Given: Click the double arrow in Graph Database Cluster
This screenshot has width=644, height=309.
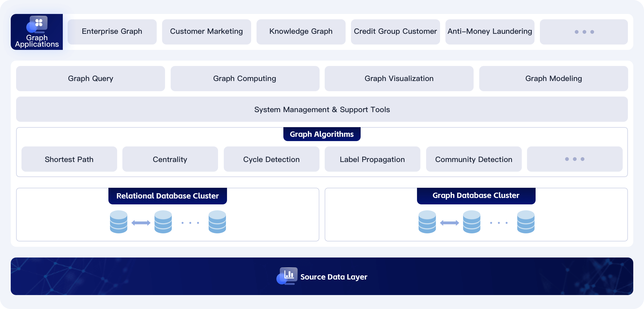Looking at the screenshot, I should click(449, 223).
